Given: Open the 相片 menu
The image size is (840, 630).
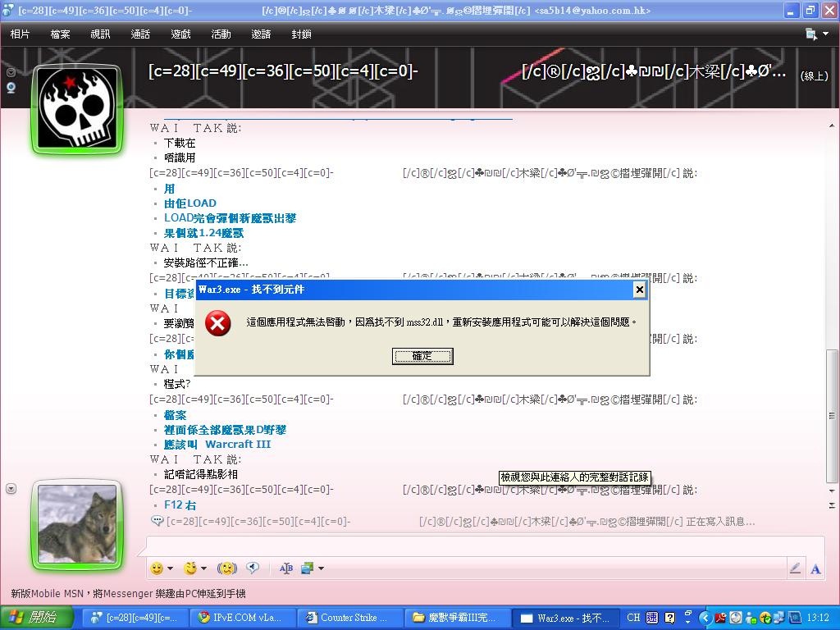Looking at the screenshot, I should coord(20,34).
